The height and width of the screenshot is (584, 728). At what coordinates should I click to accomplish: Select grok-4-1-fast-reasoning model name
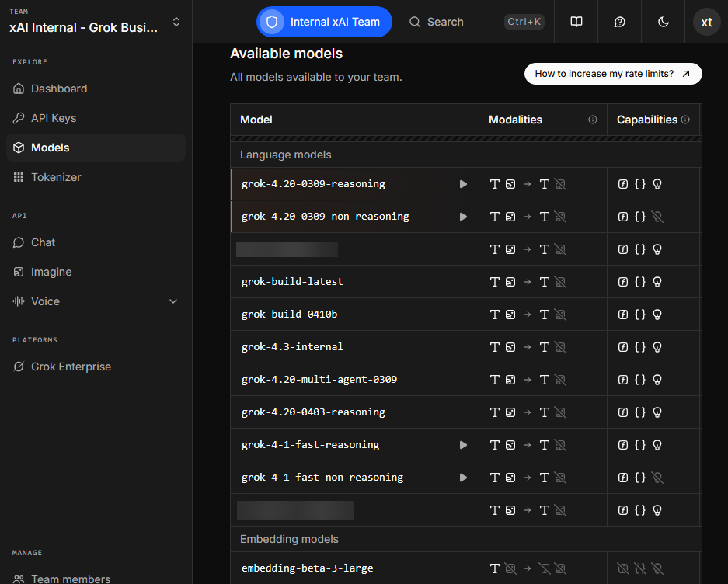click(x=310, y=445)
